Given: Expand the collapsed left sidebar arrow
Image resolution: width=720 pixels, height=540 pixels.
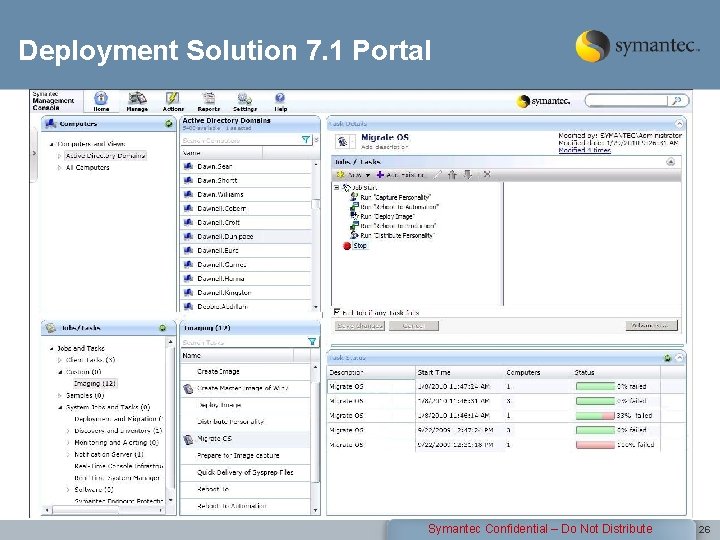Looking at the screenshot, I should click(34, 153).
